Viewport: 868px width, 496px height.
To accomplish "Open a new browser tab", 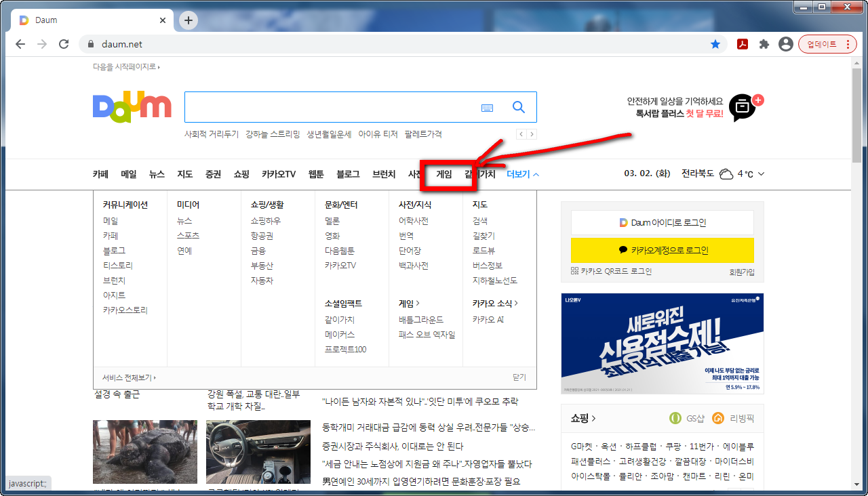I will (189, 20).
